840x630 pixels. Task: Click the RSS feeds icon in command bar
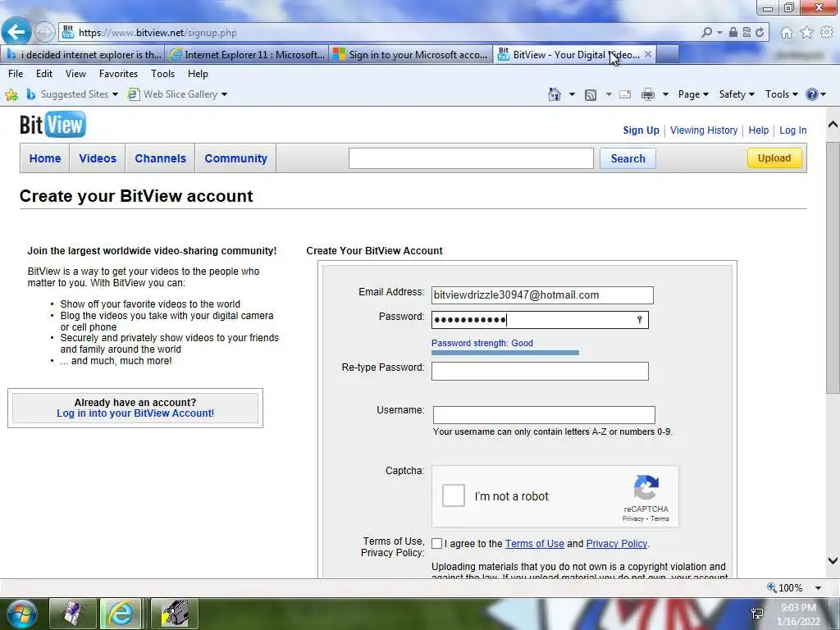tap(591, 95)
